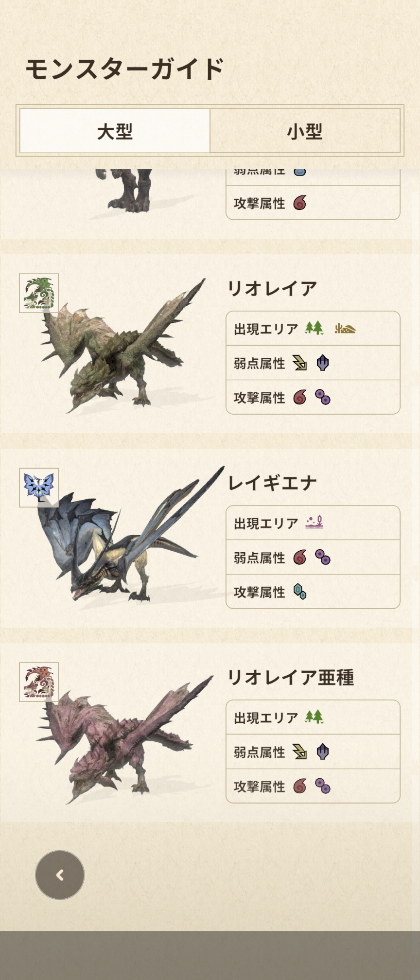Click the ice attack icon for レイギエナ

300,592
